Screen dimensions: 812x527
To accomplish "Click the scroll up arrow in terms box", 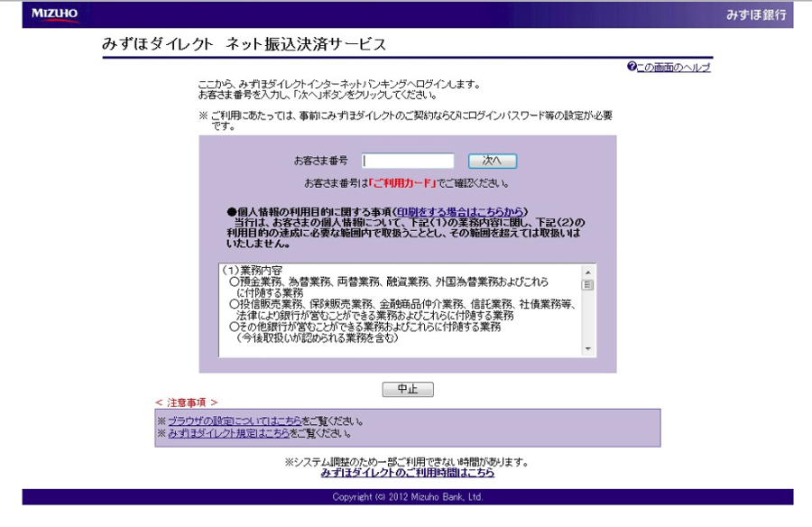I will tap(587, 273).
